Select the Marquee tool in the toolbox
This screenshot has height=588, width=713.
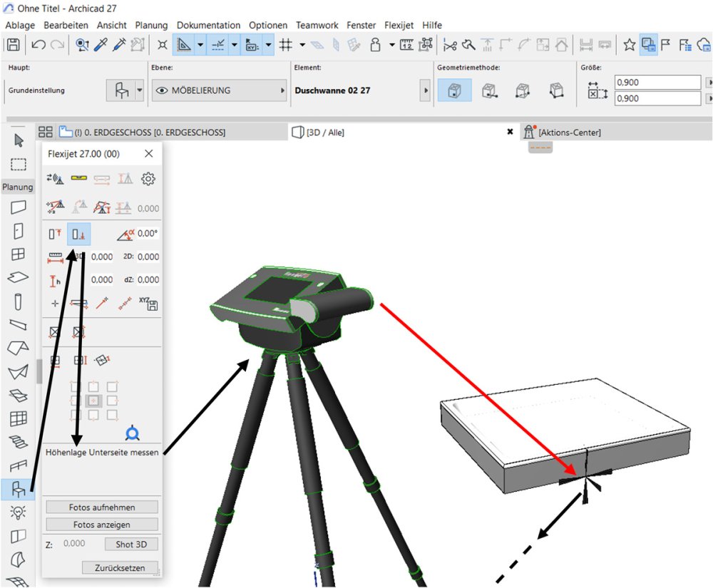point(19,164)
